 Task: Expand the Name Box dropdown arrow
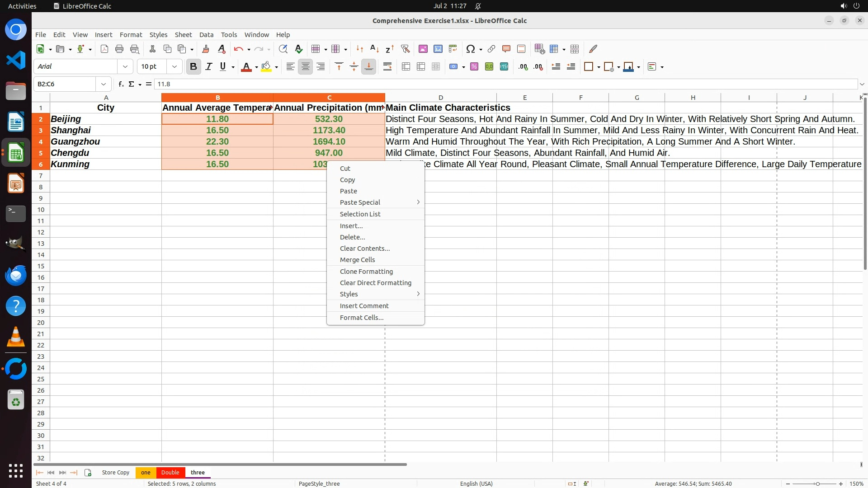coord(104,84)
